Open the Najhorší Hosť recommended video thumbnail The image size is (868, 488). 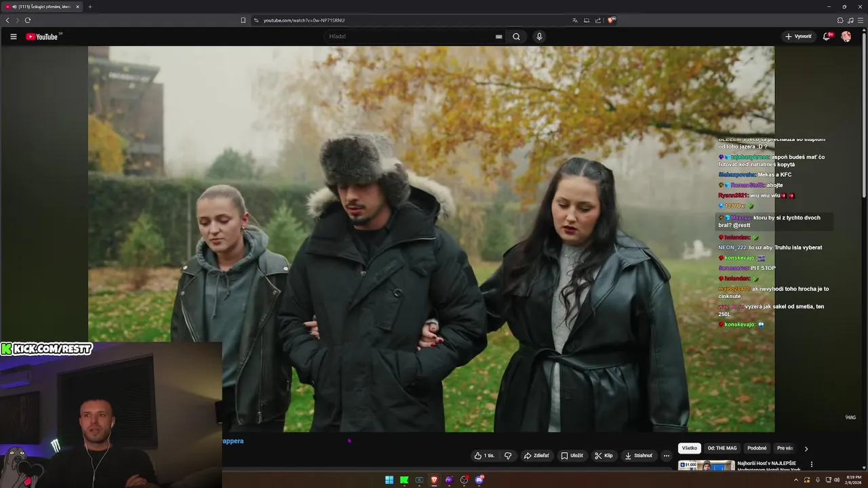[706, 466]
